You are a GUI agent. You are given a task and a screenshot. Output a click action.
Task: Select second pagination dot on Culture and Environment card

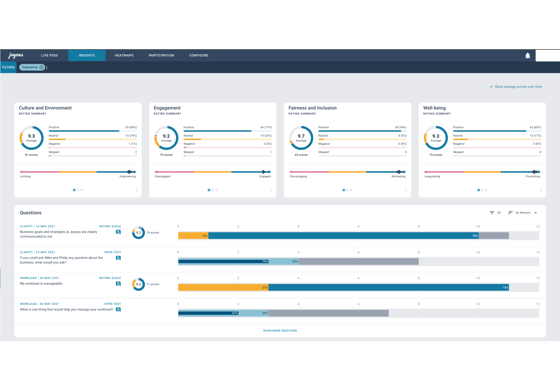[x=78, y=190]
